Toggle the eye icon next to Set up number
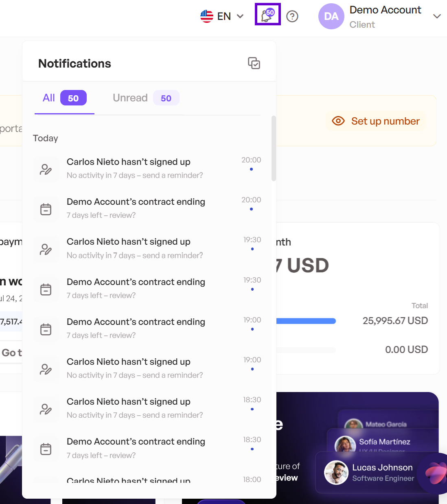The image size is (447, 504). tap(338, 121)
